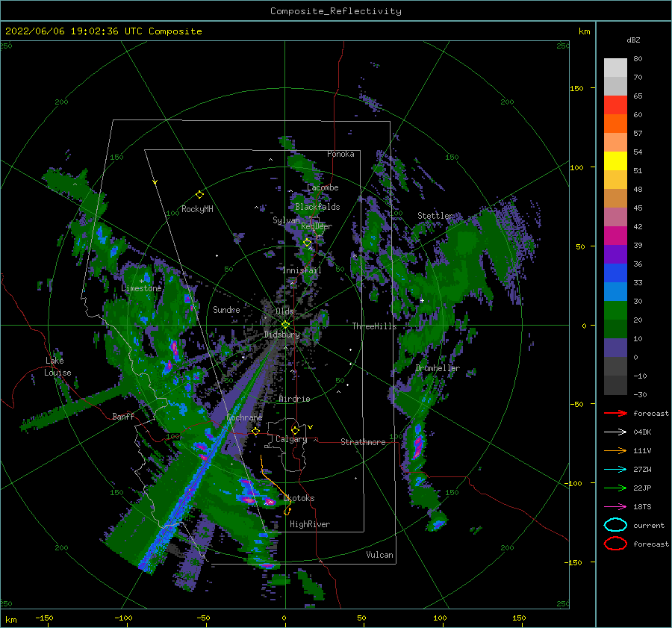Click the Ponoka label

click(x=340, y=154)
